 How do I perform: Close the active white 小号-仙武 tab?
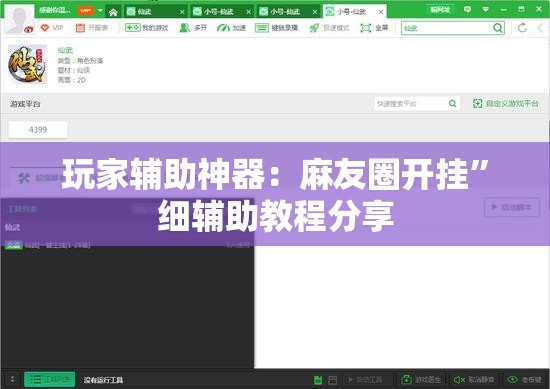coord(381,12)
